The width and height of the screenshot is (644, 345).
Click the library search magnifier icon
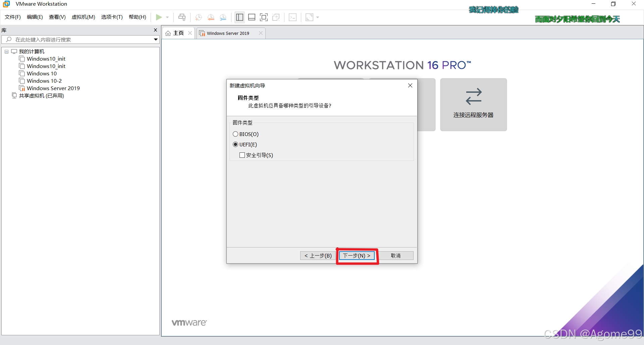point(9,40)
